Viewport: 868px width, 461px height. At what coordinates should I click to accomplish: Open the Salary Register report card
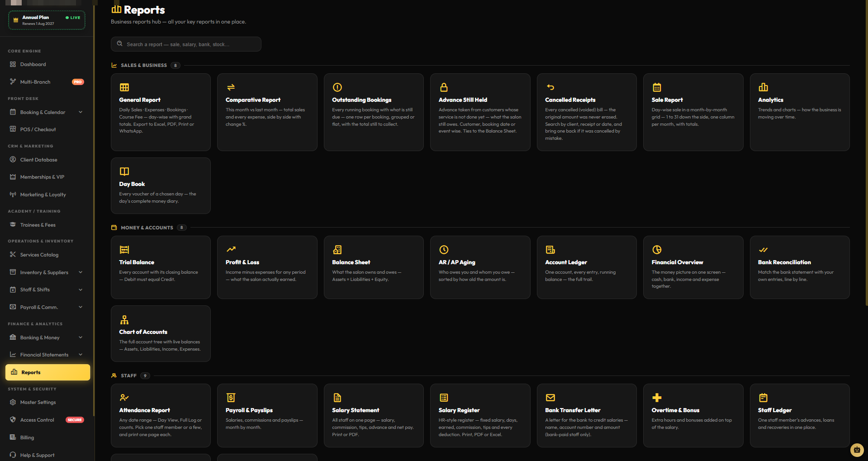[480, 415]
